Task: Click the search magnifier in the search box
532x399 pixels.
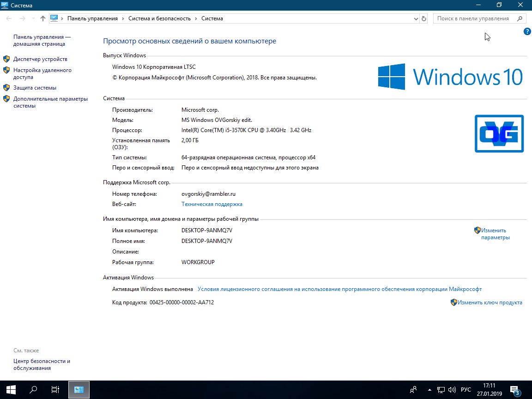Action: [x=520, y=18]
